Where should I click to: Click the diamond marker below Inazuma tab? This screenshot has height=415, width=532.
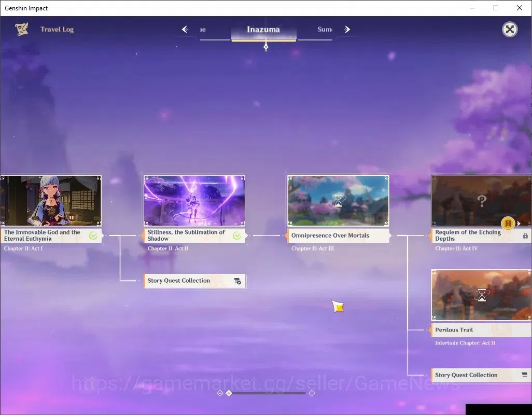coord(266,47)
